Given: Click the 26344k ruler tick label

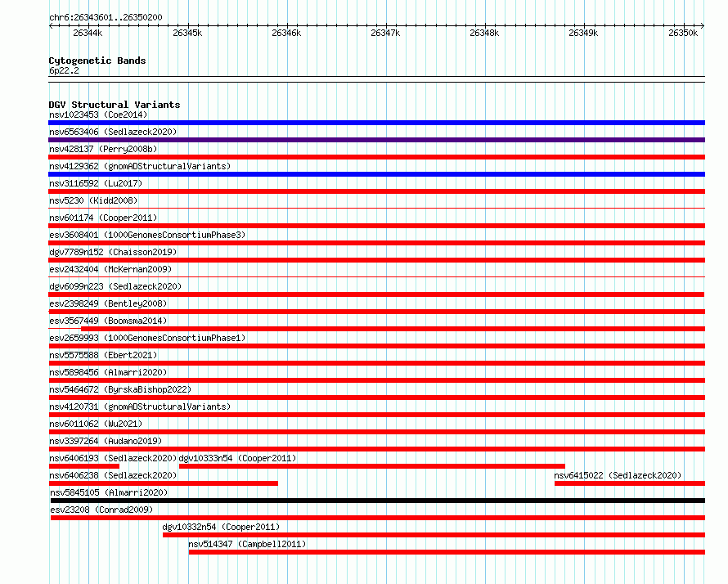Looking at the screenshot, I should 88,33.
